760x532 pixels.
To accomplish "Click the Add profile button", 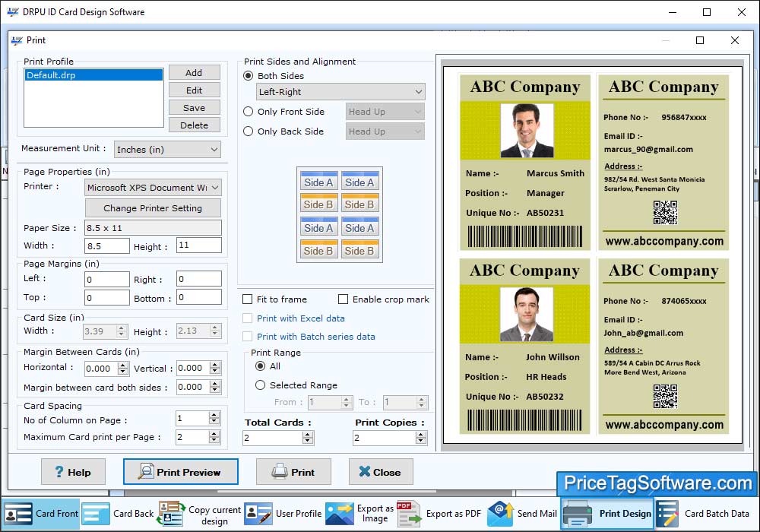I will click(x=194, y=73).
